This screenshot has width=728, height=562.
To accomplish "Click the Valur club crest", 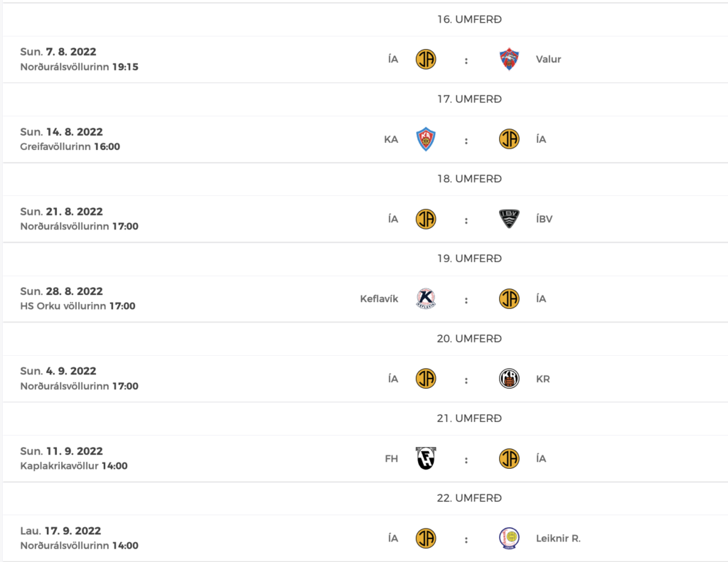I will click(x=509, y=59).
